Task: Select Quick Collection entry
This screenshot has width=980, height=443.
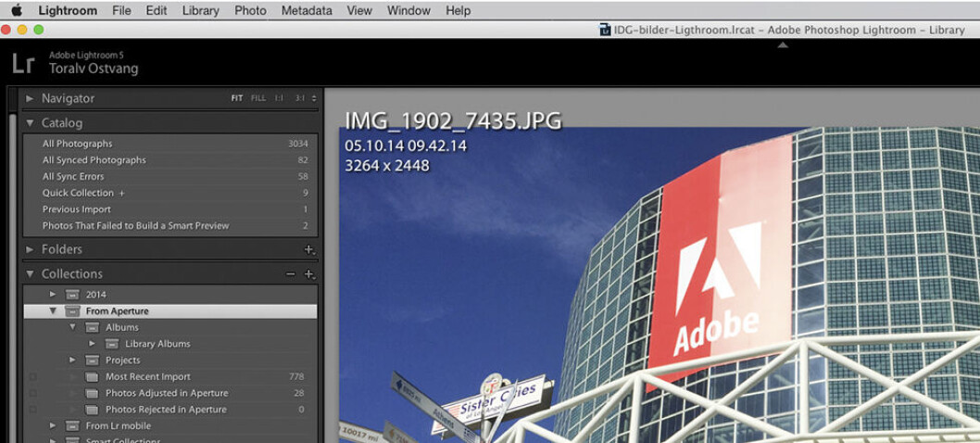Action: tap(170, 193)
